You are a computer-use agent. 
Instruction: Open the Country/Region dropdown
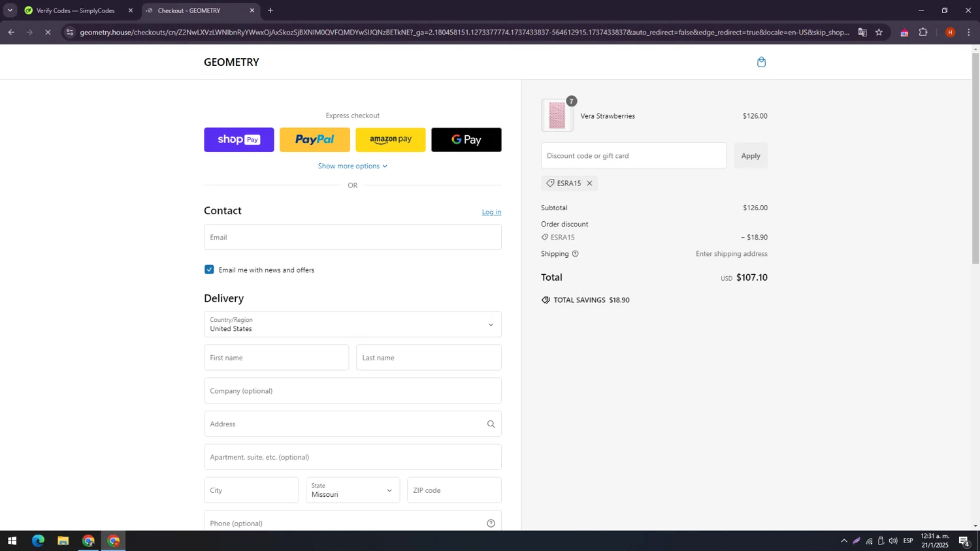tap(353, 324)
